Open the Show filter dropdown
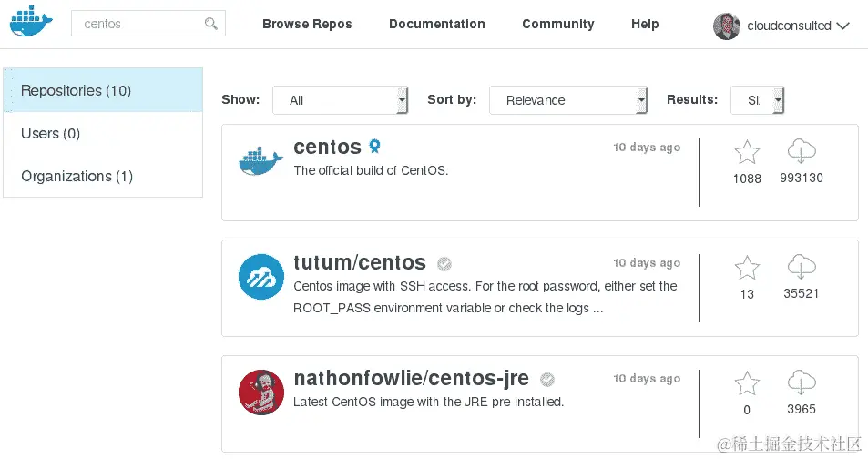Screen dimensions: 868x459 pyautogui.click(x=340, y=100)
